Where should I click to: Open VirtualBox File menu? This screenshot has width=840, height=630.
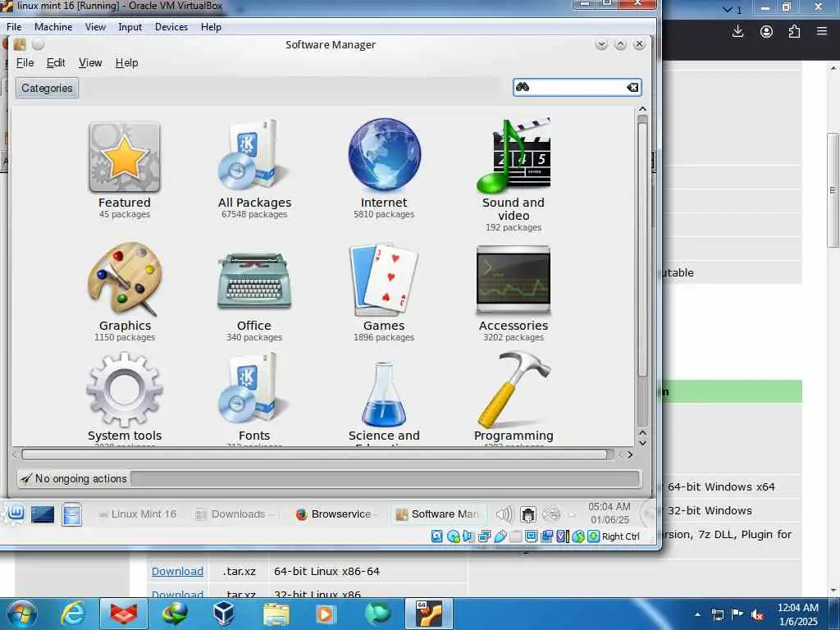point(14,27)
